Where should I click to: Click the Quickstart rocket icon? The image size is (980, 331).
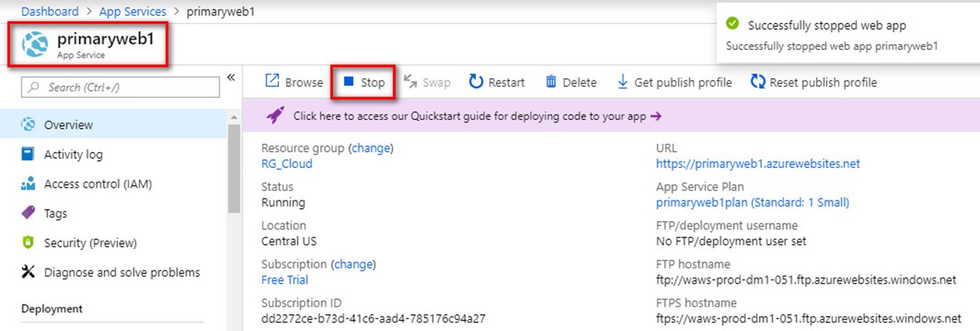click(275, 116)
